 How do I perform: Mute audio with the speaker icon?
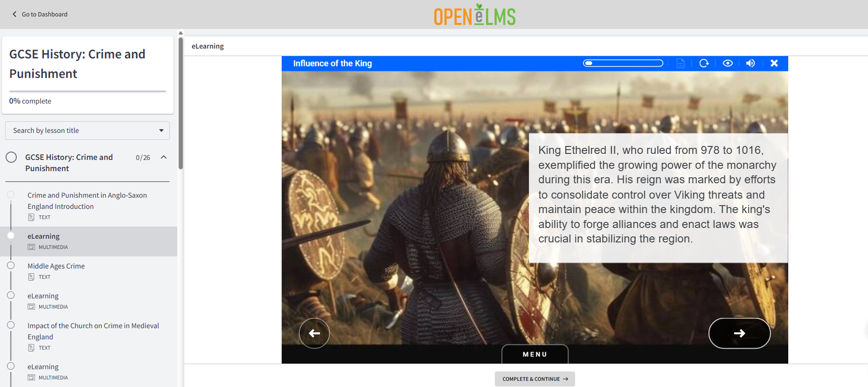coord(750,63)
